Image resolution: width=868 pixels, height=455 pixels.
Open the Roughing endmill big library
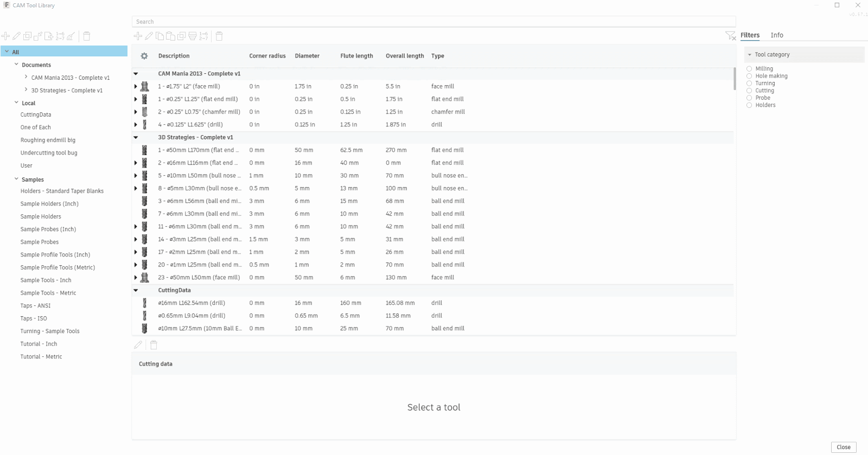point(48,140)
